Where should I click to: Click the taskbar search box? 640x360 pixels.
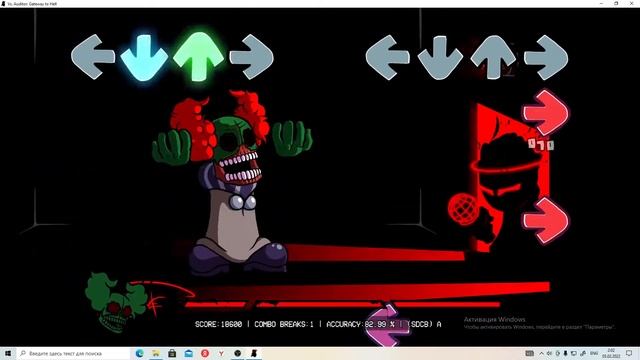pyautogui.click(x=73, y=353)
